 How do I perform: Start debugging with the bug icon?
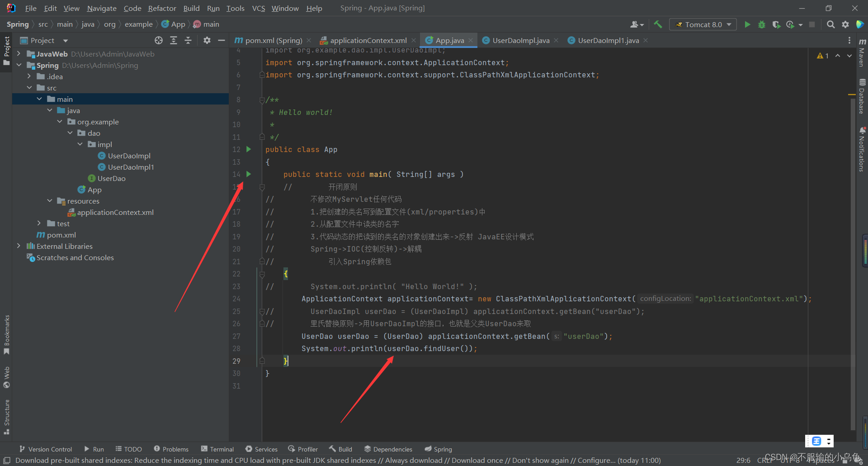point(762,24)
